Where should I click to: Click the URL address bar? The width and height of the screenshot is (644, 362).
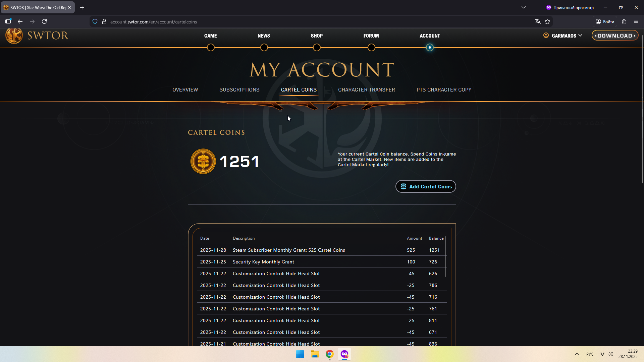pos(302,22)
